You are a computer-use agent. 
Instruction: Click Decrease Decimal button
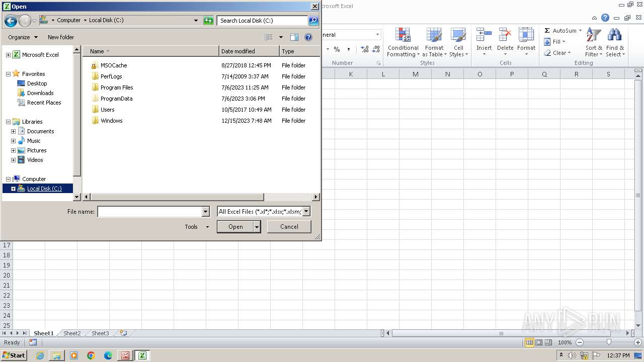pos(376,49)
